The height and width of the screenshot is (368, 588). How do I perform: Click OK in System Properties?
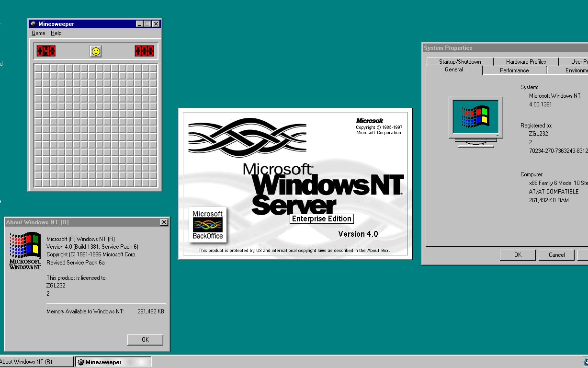point(517,254)
